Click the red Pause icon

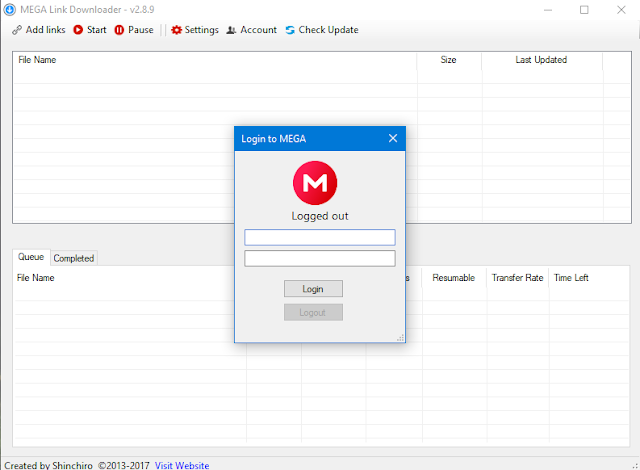click(x=119, y=30)
